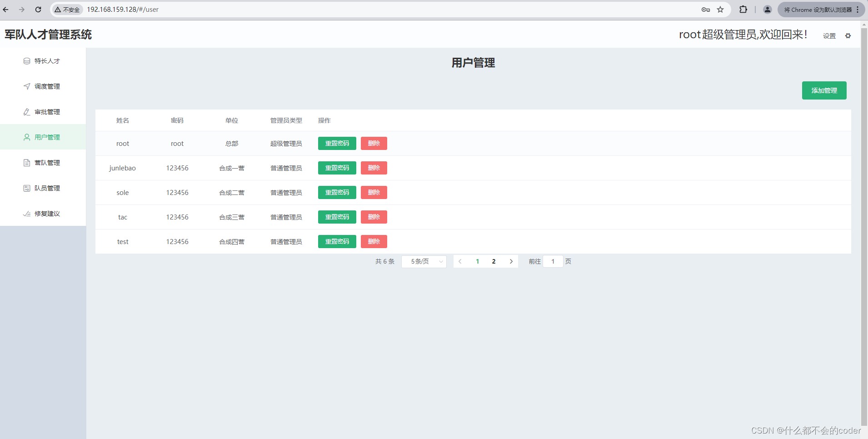The width and height of the screenshot is (868, 439).
Task: Click the 共 6 条 total count
Action: 385,262
